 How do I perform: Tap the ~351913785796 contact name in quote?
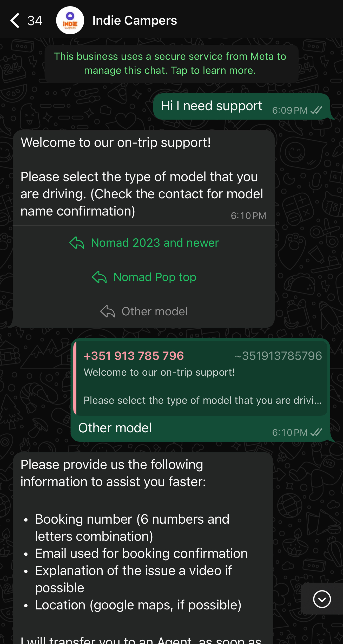278,356
